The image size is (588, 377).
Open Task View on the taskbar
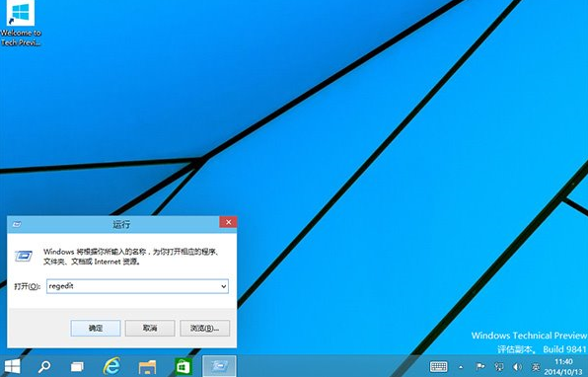click(78, 366)
